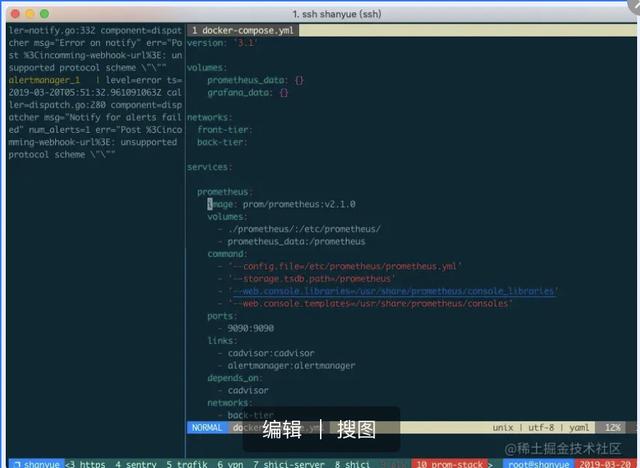Click the green maximize window button

tap(44, 13)
